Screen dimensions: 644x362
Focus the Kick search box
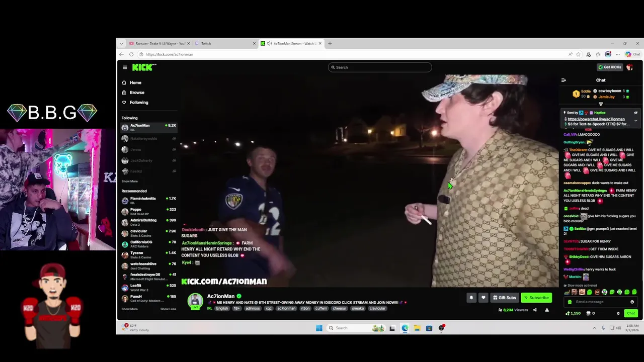[380, 67]
